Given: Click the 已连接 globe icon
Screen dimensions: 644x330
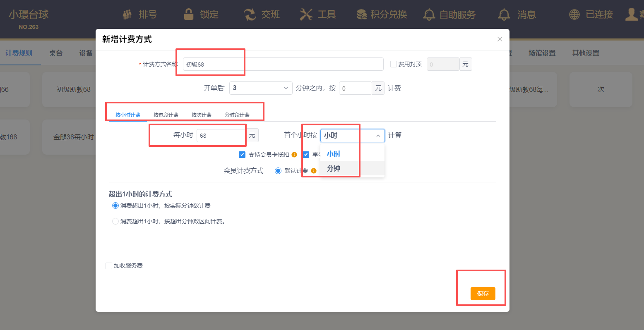Looking at the screenshot, I should 574,14.
